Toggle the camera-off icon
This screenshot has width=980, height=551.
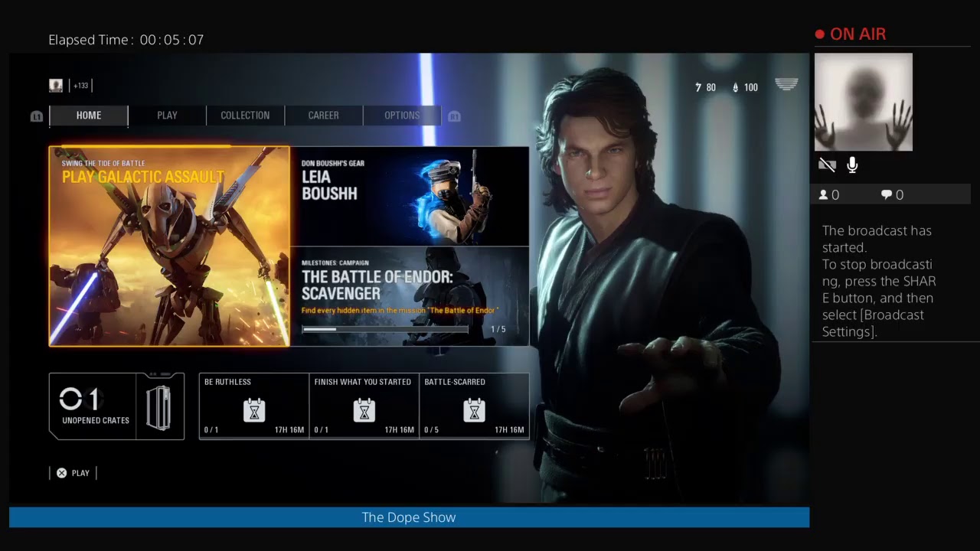tap(827, 165)
